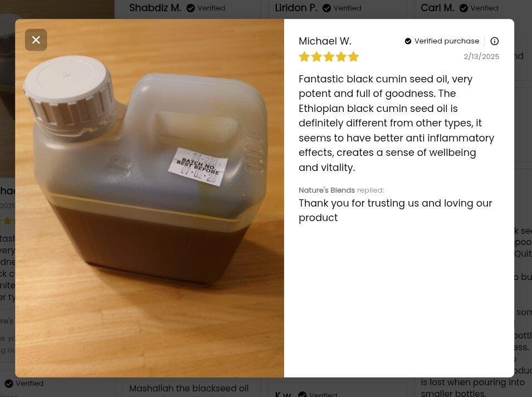Image resolution: width=532 pixels, height=397 pixels.
Task: Click the Fantastic black cumin review text
Action: (396, 123)
